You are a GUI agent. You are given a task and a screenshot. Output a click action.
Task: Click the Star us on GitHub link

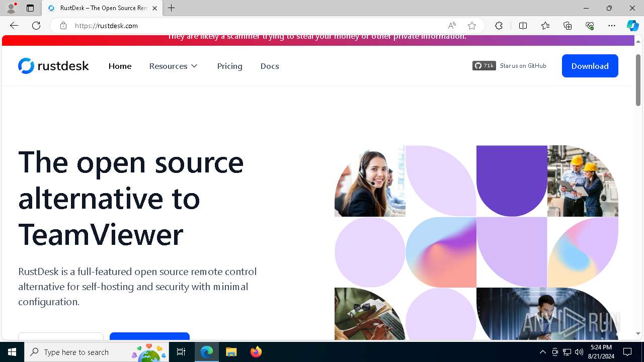(x=523, y=66)
